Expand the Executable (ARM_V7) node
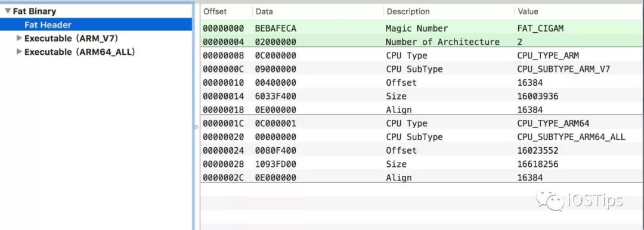This screenshot has height=230, width=644. [x=19, y=38]
